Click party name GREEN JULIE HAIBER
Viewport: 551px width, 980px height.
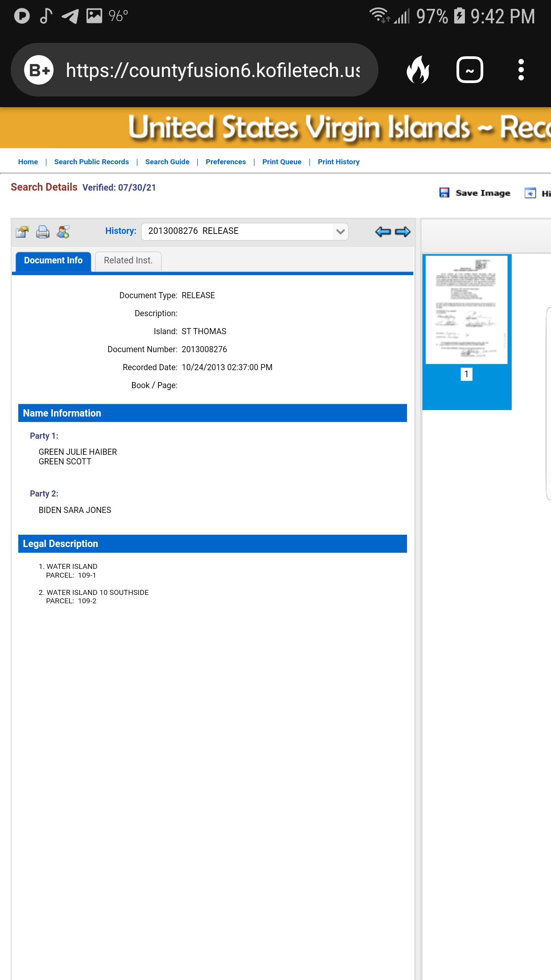tap(78, 452)
